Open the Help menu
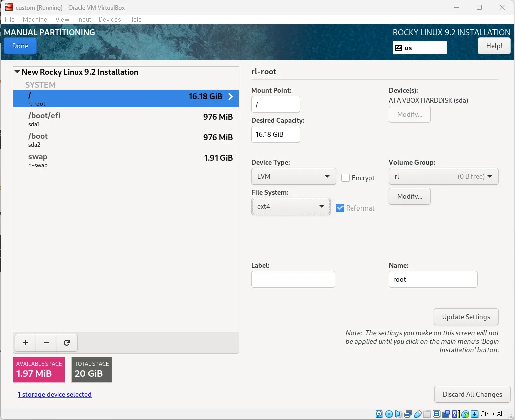Viewport: 515px width, 420px height. (135, 19)
